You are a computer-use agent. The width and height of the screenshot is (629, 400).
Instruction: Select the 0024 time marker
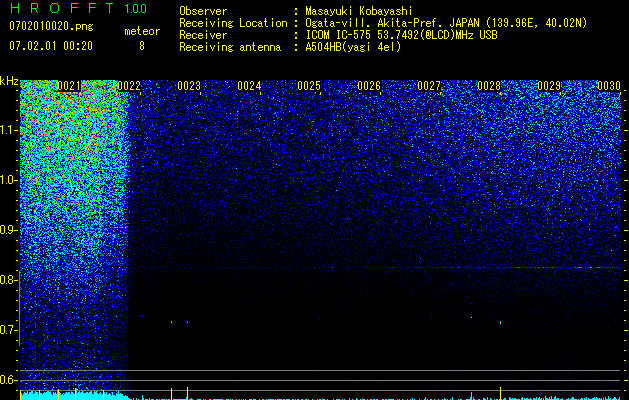pos(249,86)
